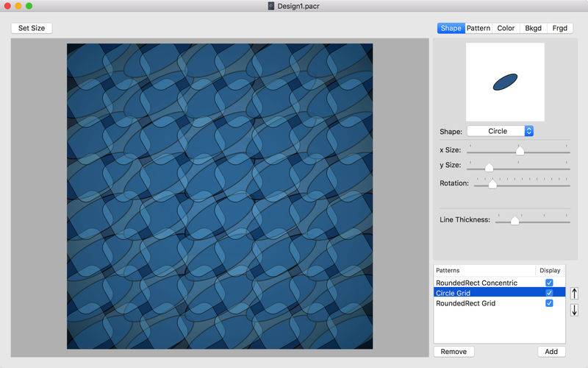Viewport: 588px width, 368px height.
Task: Switch to the Color tab
Action: (506, 28)
